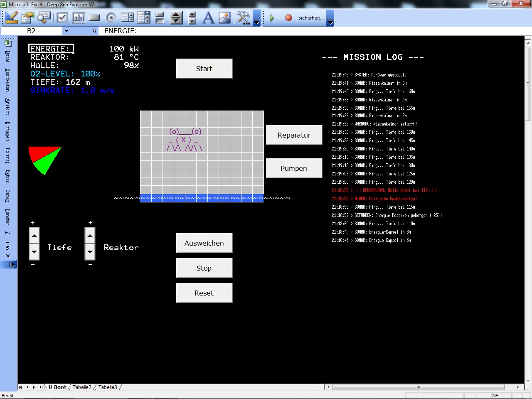Viewport: 532px width, 399px height.
Task: Open the Extras menu
Action: point(8,176)
